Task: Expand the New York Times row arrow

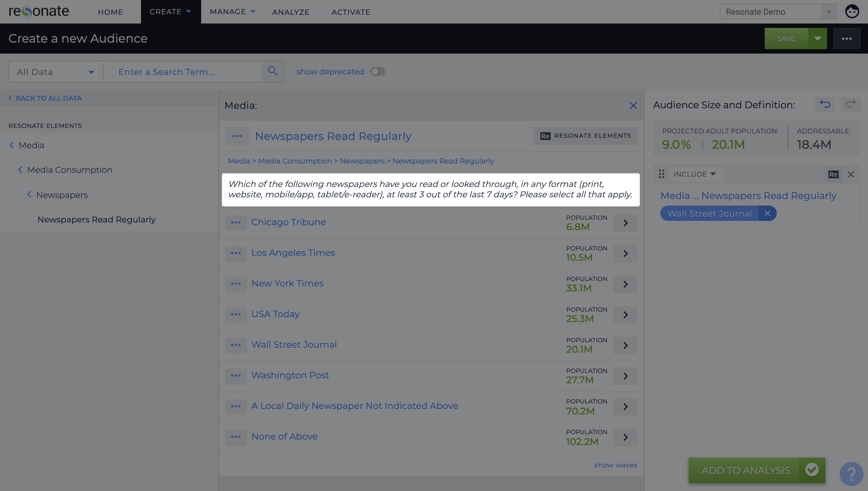Action: pyautogui.click(x=625, y=284)
